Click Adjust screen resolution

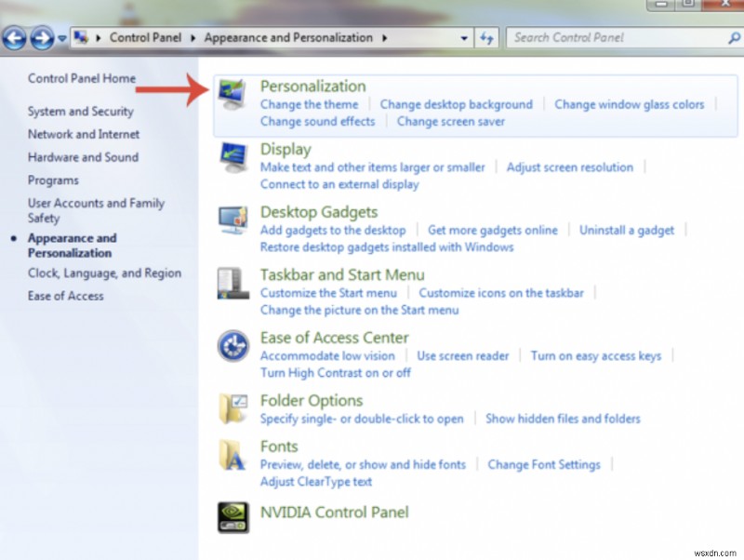coord(570,167)
